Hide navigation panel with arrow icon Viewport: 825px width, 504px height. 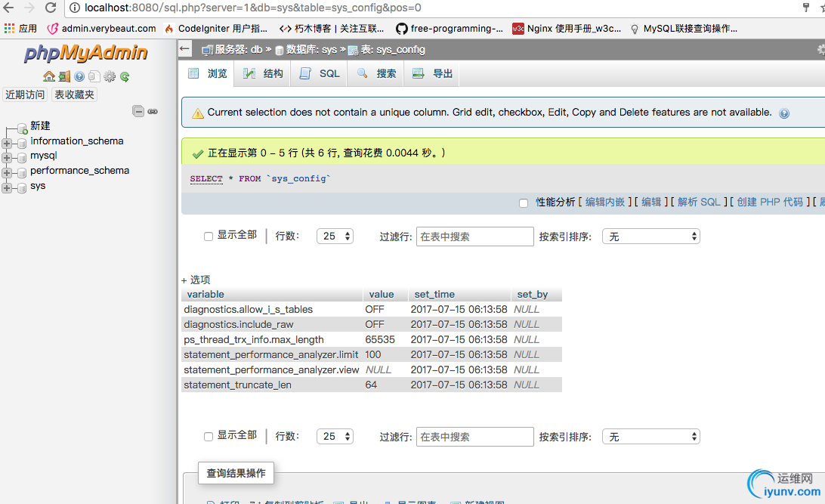pyautogui.click(x=184, y=49)
